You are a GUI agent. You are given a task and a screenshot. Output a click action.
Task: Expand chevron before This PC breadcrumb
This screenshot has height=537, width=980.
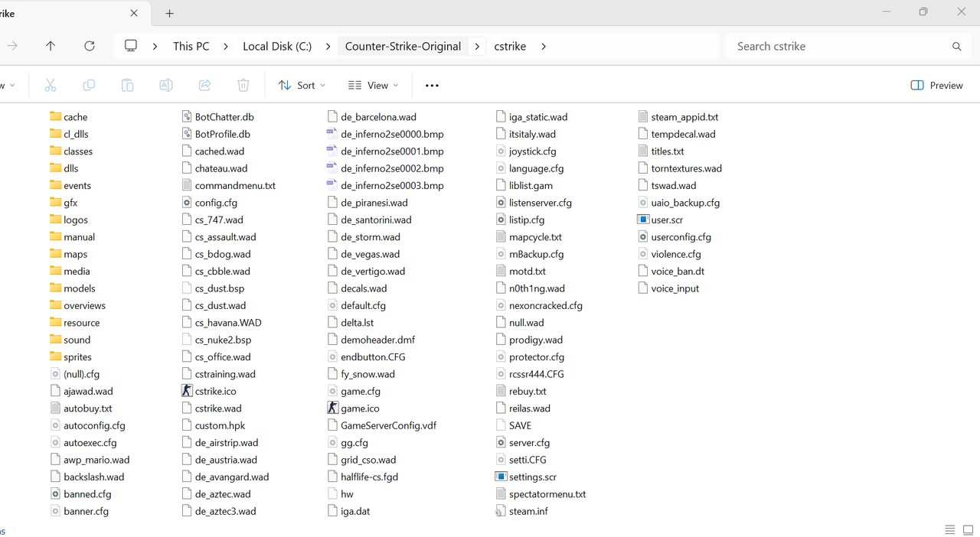[x=155, y=46]
